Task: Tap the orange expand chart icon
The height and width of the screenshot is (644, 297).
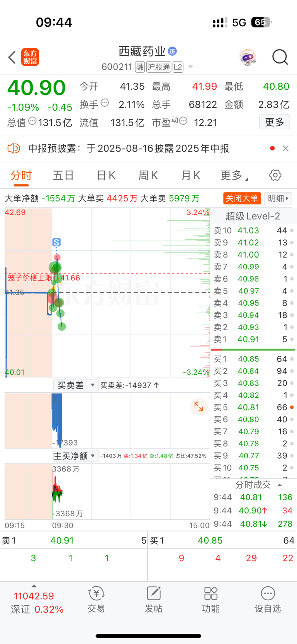Action: point(199,407)
